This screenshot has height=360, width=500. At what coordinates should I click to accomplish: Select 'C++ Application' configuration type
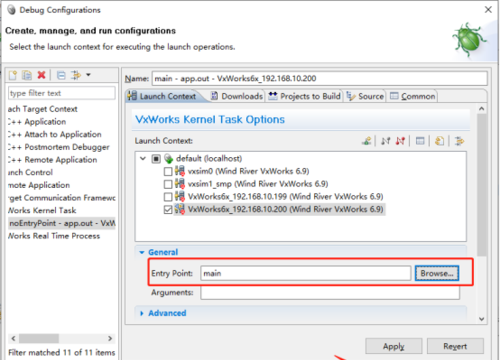coord(37,122)
